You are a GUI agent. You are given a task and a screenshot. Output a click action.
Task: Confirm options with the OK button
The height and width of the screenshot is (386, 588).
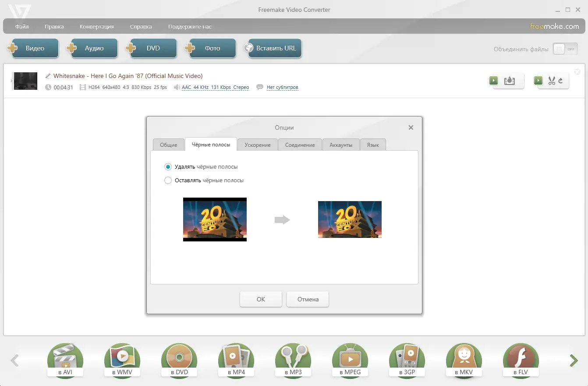[261, 299]
